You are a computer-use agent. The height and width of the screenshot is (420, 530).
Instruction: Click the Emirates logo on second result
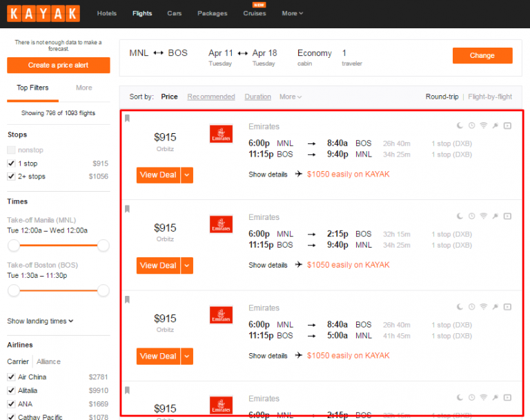click(x=221, y=224)
